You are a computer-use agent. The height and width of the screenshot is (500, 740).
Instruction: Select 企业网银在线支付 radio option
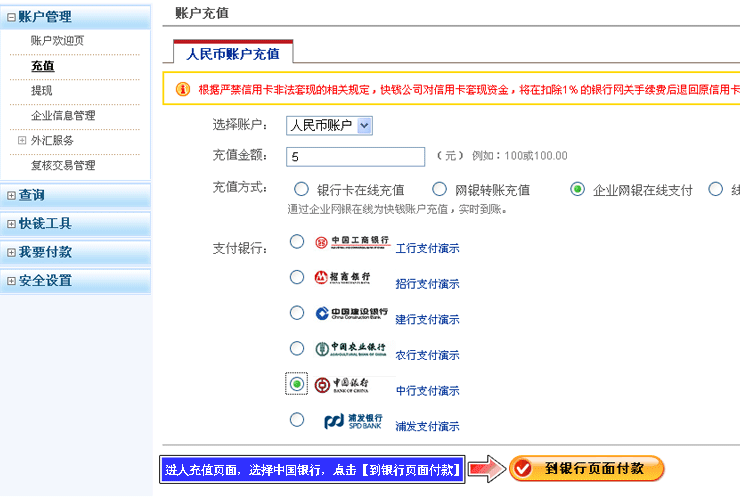coord(578,189)
